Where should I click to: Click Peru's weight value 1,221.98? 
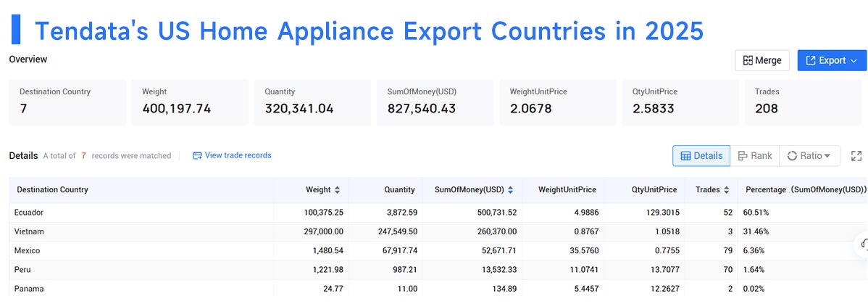click(327, 270)
